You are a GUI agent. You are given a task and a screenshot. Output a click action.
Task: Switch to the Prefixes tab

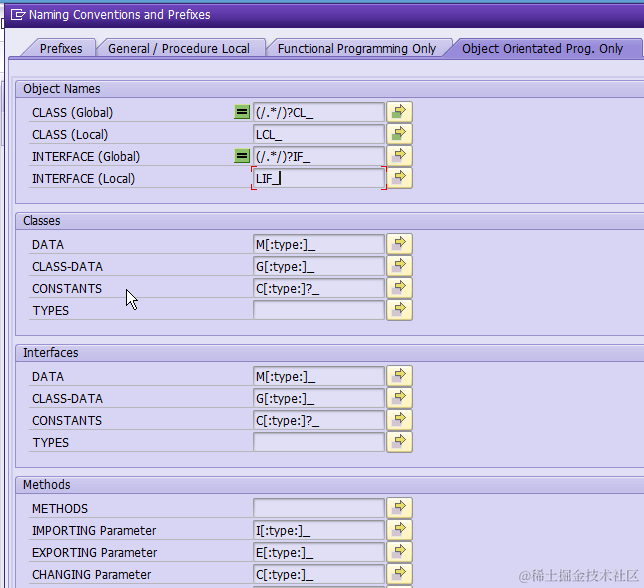tap(61, 48)
